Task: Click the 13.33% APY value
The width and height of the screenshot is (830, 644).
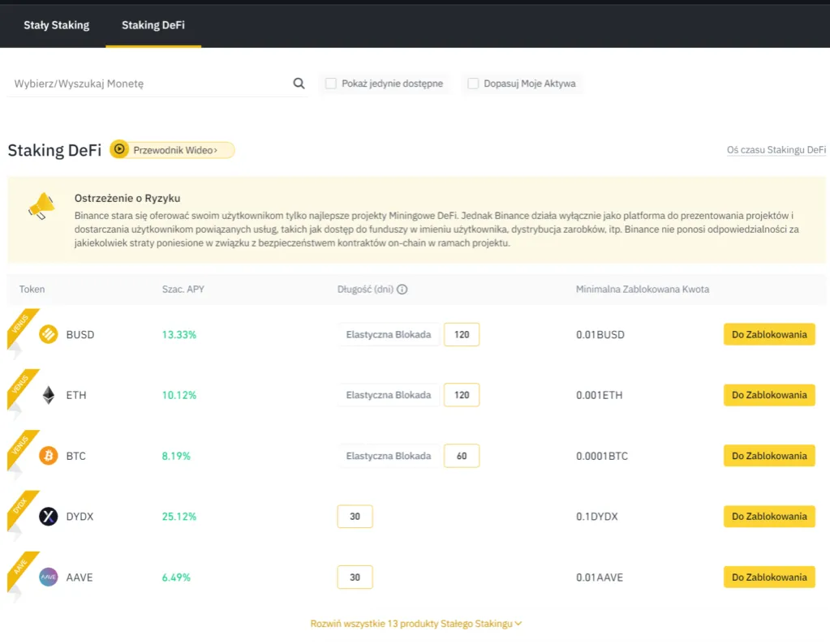Action: [179, 334]
